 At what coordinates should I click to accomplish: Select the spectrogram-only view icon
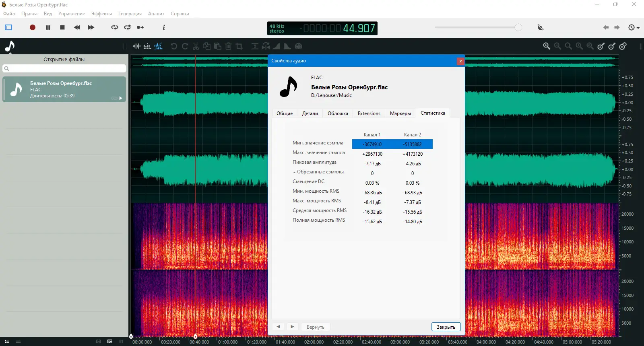click(x=147, y=46)
